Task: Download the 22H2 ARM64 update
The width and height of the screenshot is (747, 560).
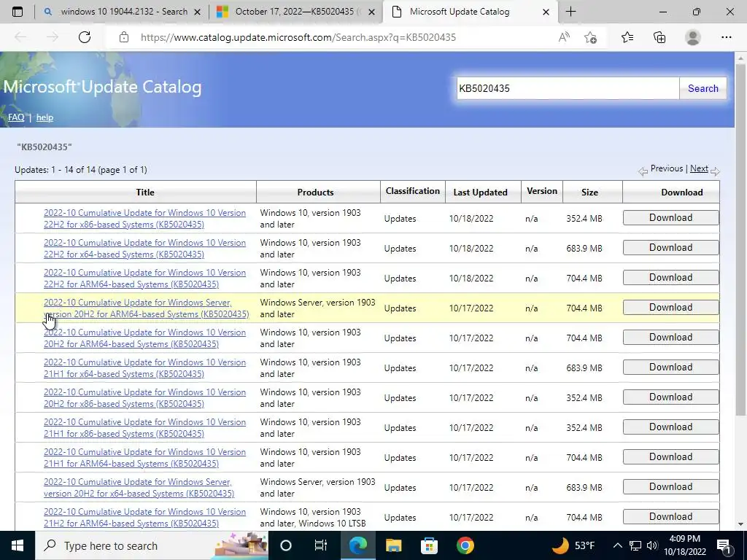Action: point(671,278)
